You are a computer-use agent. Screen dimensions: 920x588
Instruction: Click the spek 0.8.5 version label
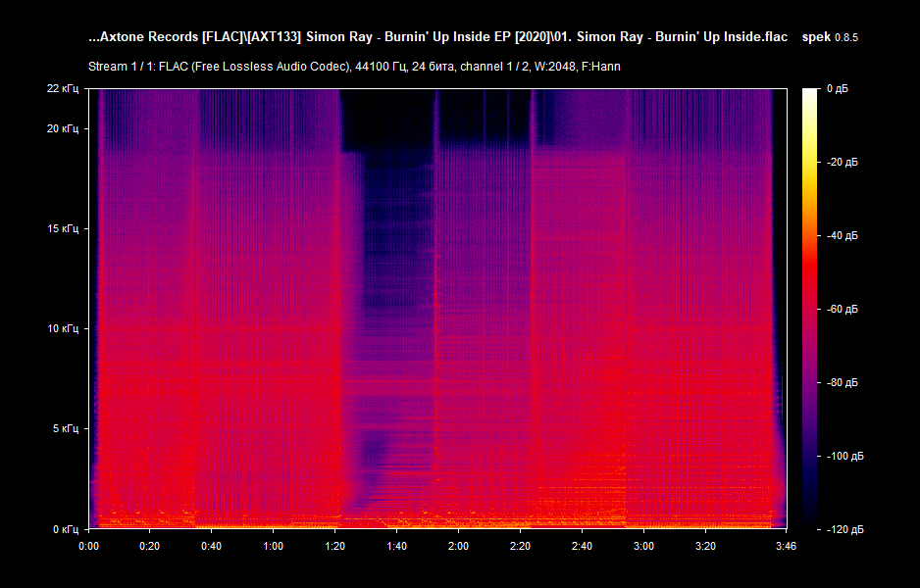coord(830,37)
